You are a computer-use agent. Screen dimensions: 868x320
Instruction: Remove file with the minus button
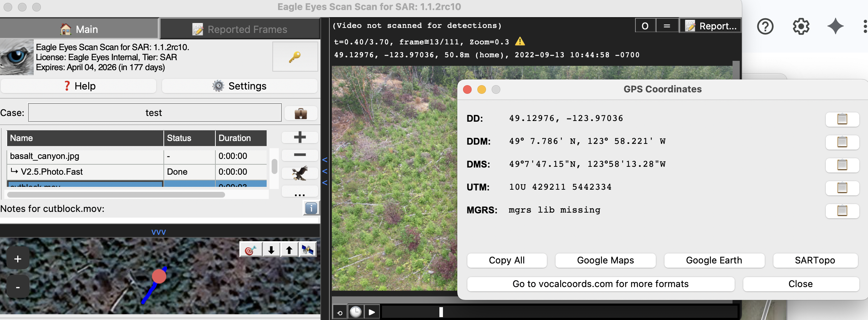[300, 155]
